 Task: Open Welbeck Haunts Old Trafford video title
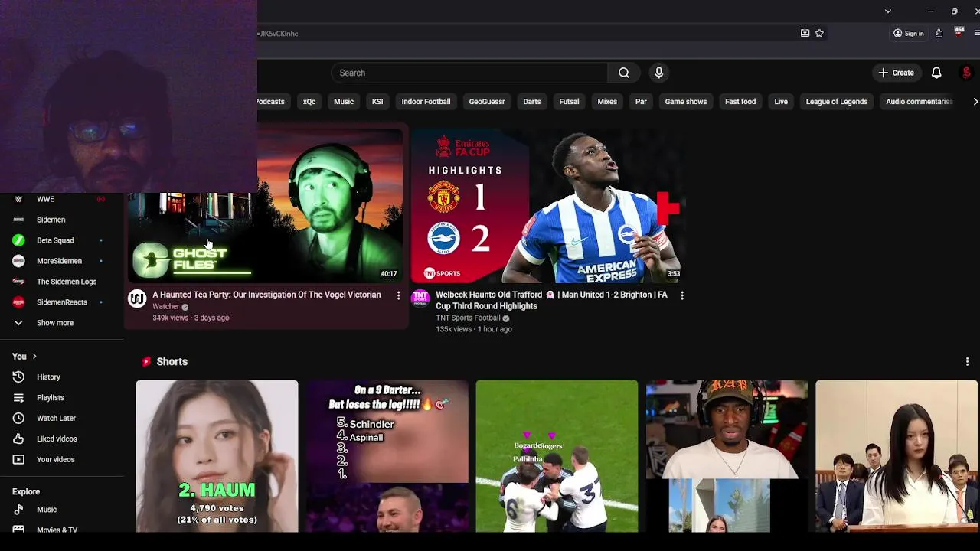click(551, 300)
